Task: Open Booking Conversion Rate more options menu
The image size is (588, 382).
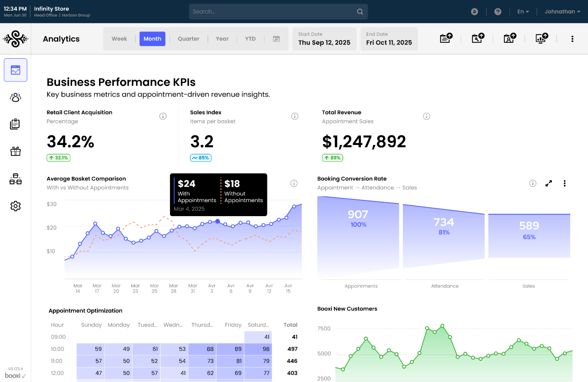Action: 564,184
